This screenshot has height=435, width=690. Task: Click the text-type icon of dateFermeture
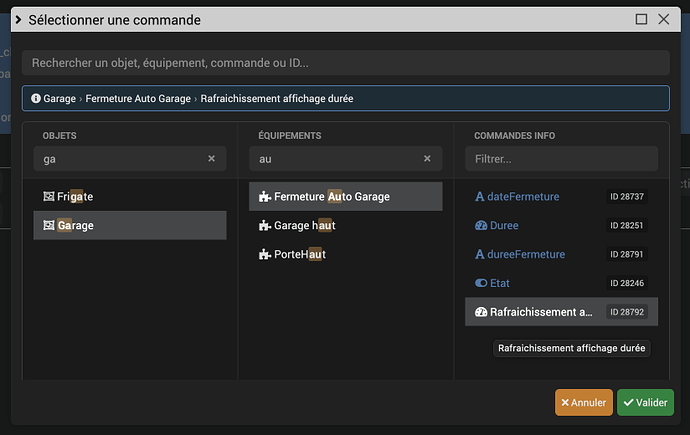[x=480, y=197]
